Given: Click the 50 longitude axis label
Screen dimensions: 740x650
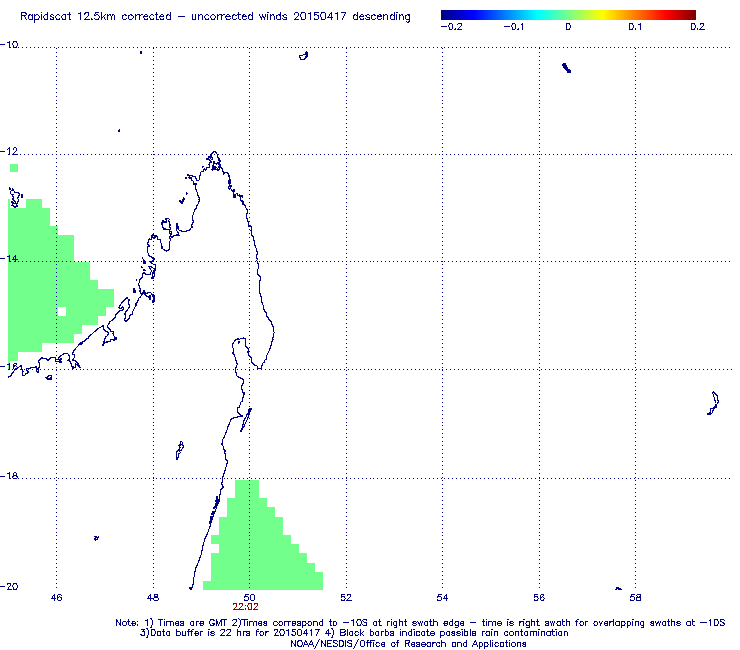Looking at the screenshot, I should (x=249, y=598).
